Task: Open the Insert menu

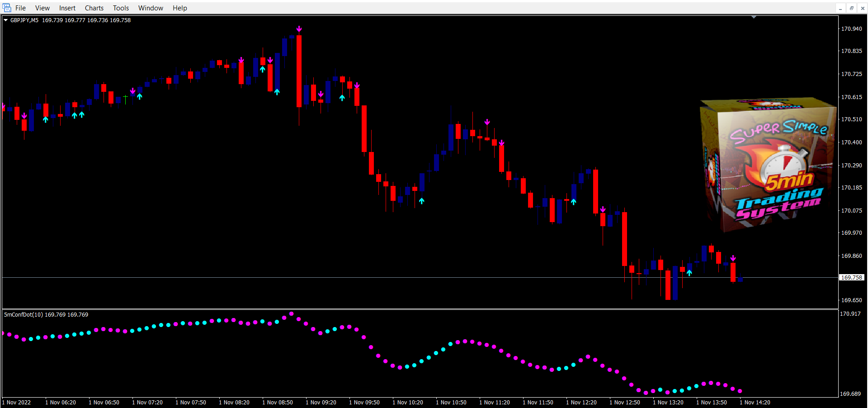Action: tap(67, 8)
